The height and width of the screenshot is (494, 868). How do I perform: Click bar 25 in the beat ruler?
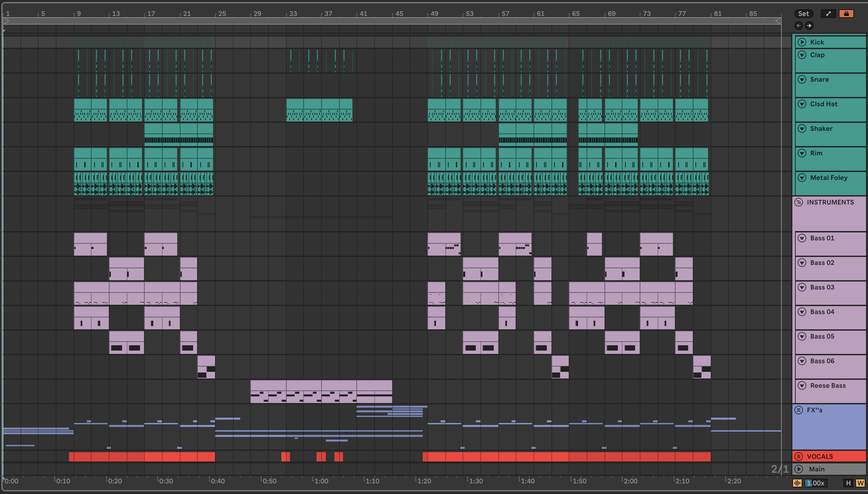(x=222, y=14)
